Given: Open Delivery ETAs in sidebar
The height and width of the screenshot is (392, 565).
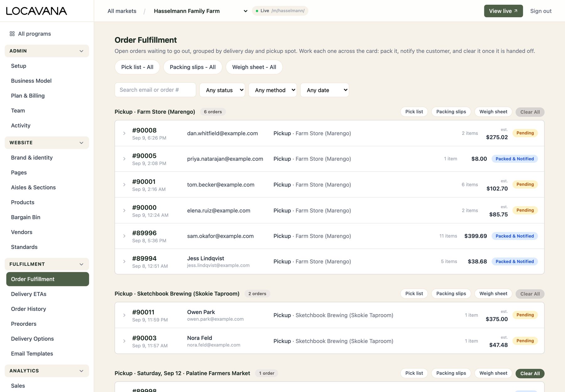Looking at the screenshot, I should pyautogui.click(x=29, y=294).
